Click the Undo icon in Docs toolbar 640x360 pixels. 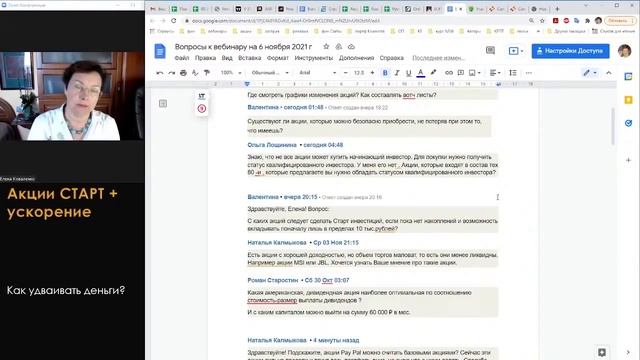coord(160,73)
